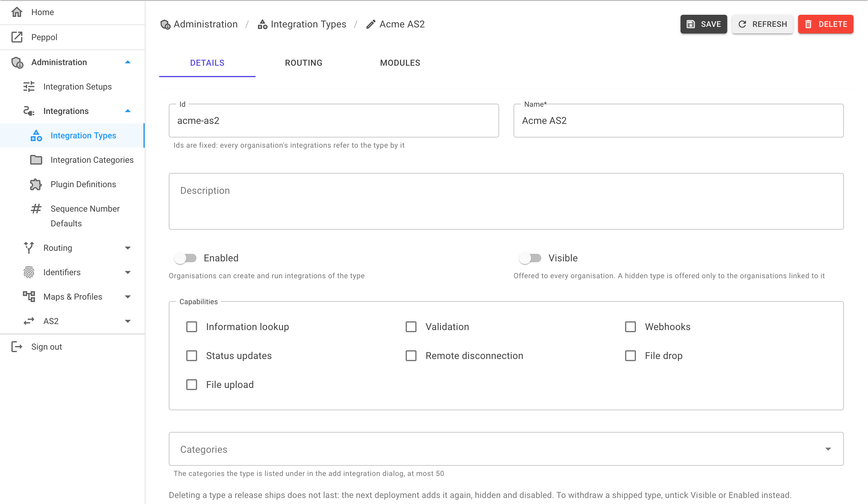This screenshot has height=504, width=868.
Task: Tick the Webhooks checkbox
Action: tap(630, 326)
